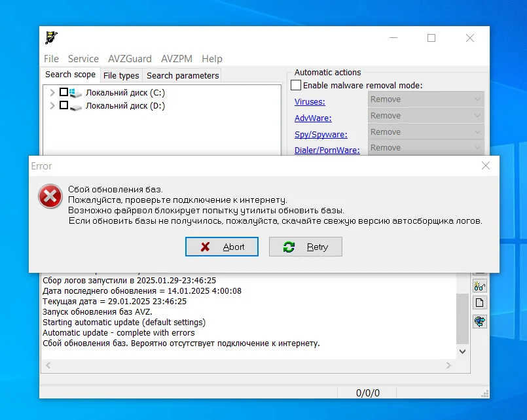
Task: Enable malware removal mode checkbox
Action: 296,85
